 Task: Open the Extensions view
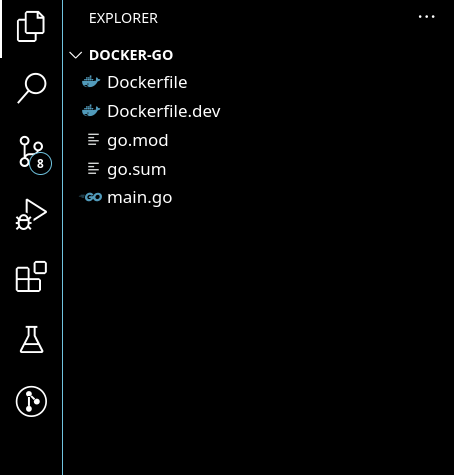[31, 277]
